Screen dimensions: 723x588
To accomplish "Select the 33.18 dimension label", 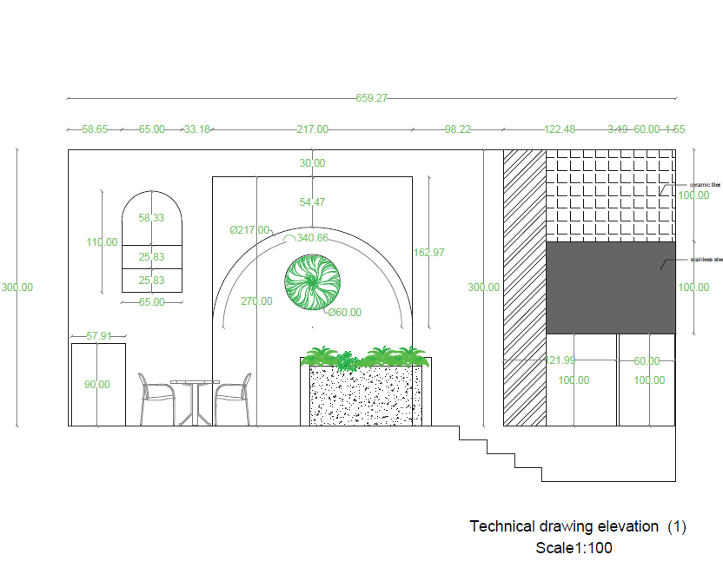I will pos(196,129).
